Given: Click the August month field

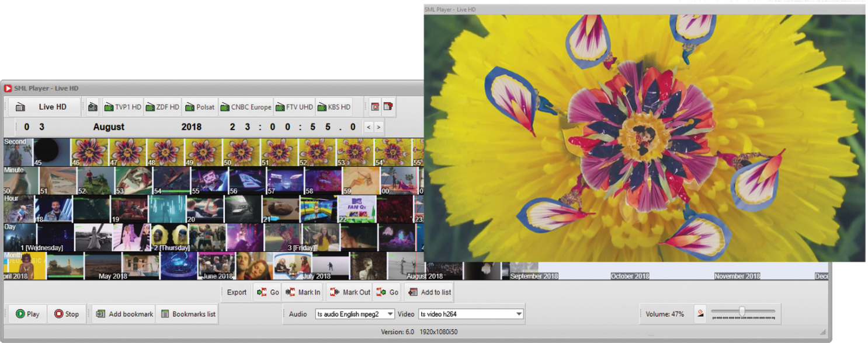Looking at the screenshot, I should pos(109,127).
